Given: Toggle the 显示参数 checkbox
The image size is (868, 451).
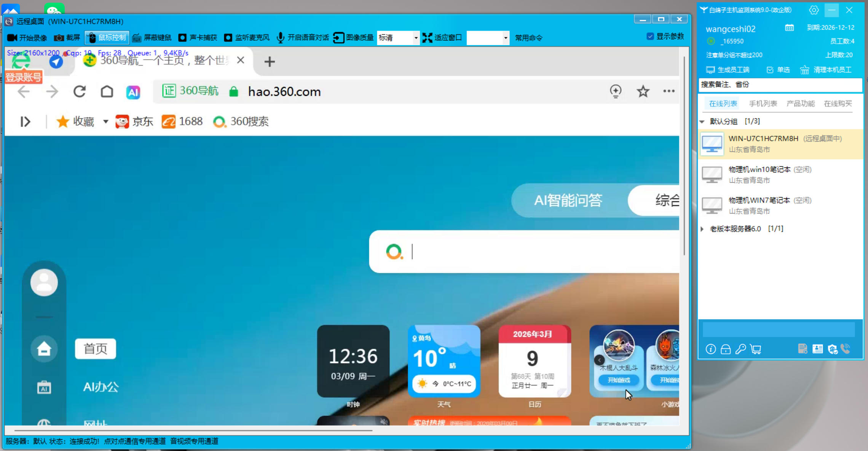Looking at the screenshot, I should (650, 37).
